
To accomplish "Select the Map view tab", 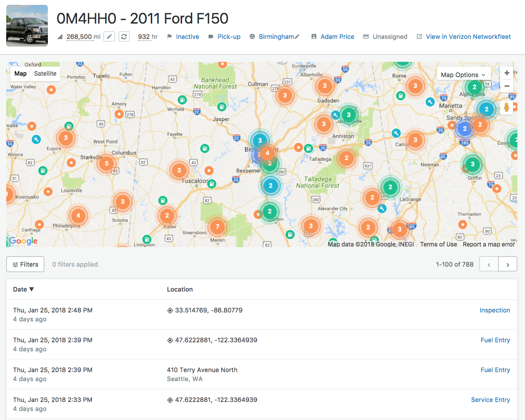I will pos(20,73).
